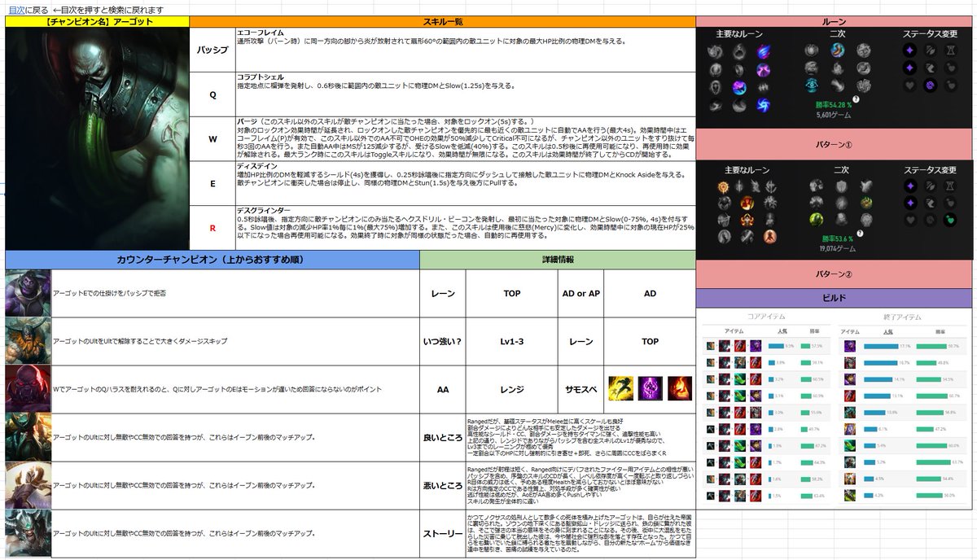The height and width of the screenshot is (560, 977).
Task: Sort final items table by 人気 header
Action: (x=888, y=332)
